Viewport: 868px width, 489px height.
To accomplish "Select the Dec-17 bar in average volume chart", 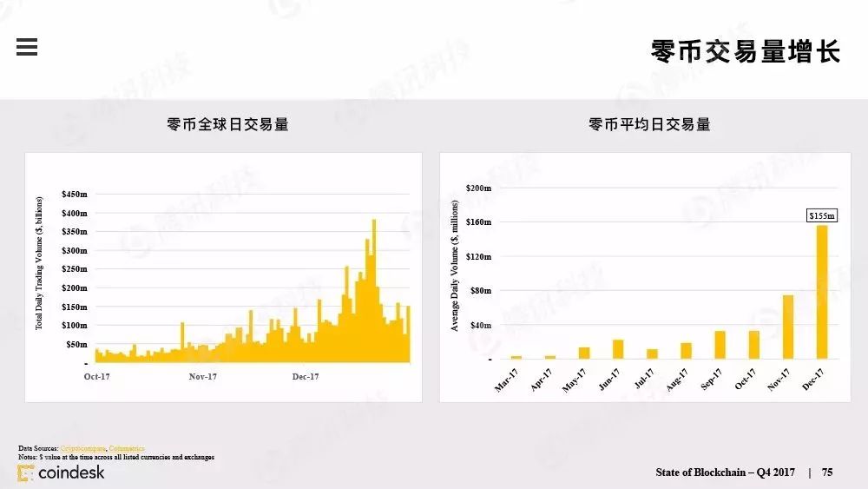I will [x=822, y=293].
